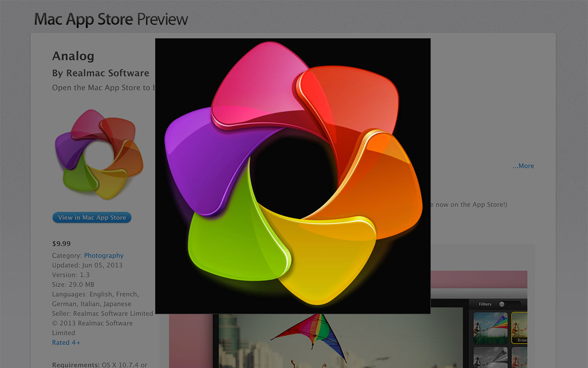Click the Requirements: OS X 10.7.4 text

100,365
